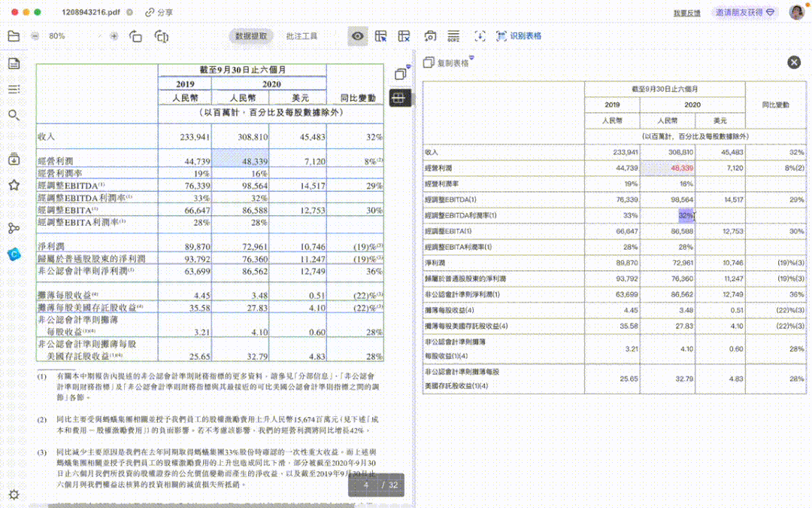Click file name 1208943216.pdf title
Screen dimensions: 812x508
91,12
